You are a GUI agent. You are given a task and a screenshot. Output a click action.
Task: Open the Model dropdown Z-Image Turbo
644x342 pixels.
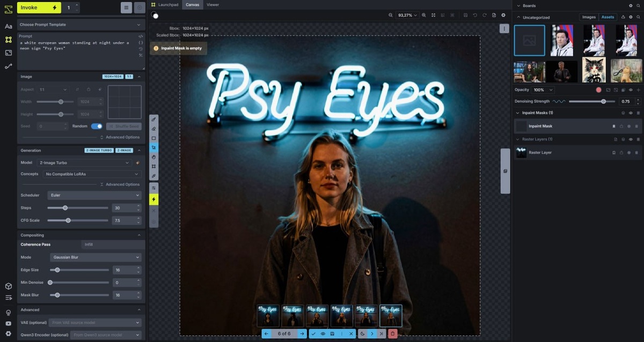tap(84, 163)
